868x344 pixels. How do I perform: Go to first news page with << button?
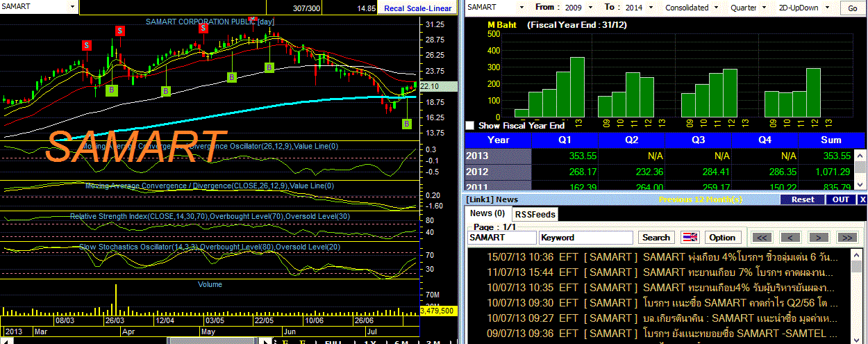[762, 238]
